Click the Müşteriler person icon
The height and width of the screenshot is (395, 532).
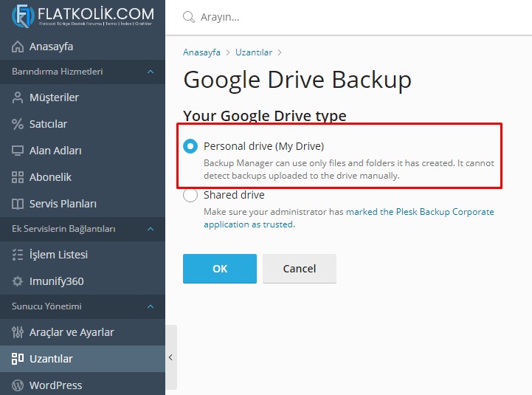(x=18, y=97)
